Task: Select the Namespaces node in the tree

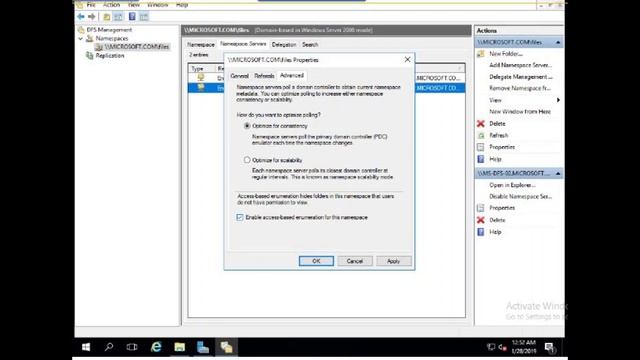Action: pos(111,38)
